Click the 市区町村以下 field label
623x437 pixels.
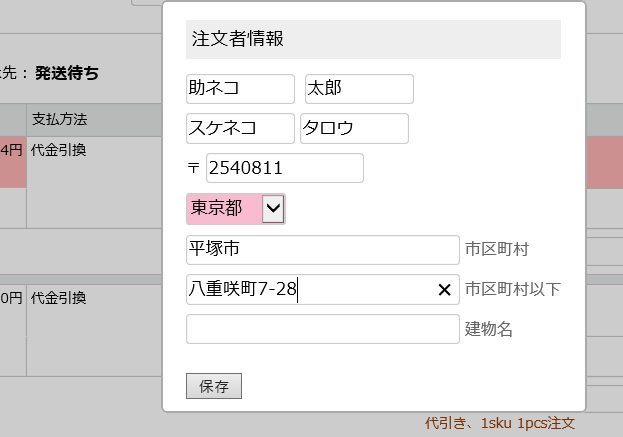[x=512, y=290]
